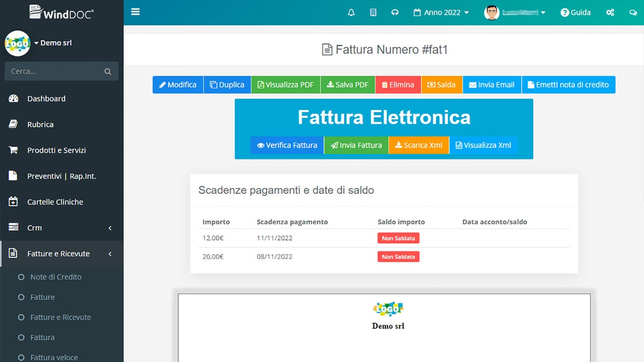644x362 pixels.
Task: Expand the Demo srl company dropdown
Action: [53, 43]
